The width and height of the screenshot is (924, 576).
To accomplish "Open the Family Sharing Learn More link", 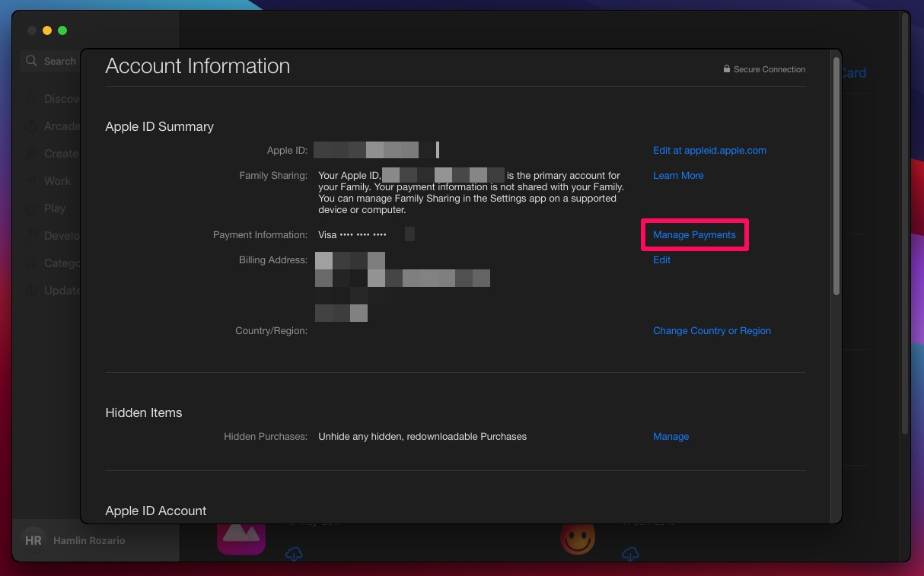I will click(x=678, y=176).
